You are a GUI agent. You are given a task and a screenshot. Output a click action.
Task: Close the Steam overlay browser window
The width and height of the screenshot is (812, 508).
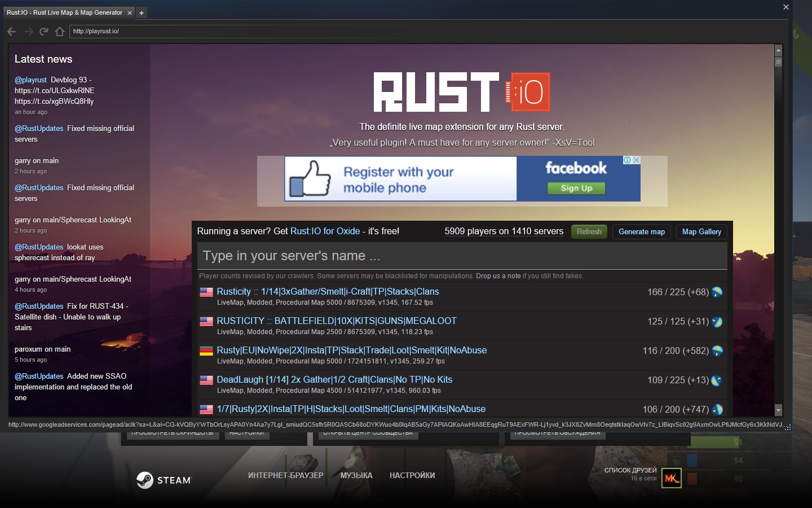click(786, 7)
